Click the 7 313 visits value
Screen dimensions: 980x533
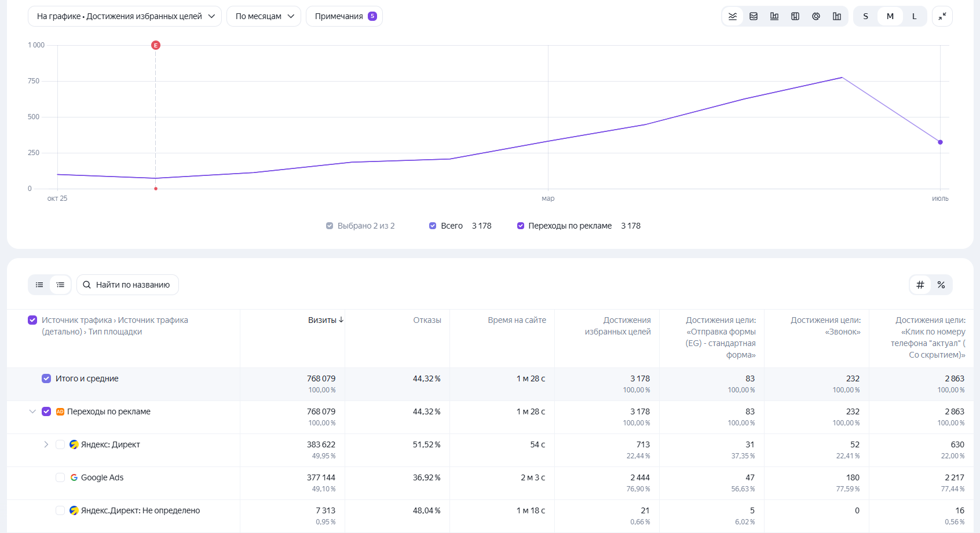click(x=326, y=510)
